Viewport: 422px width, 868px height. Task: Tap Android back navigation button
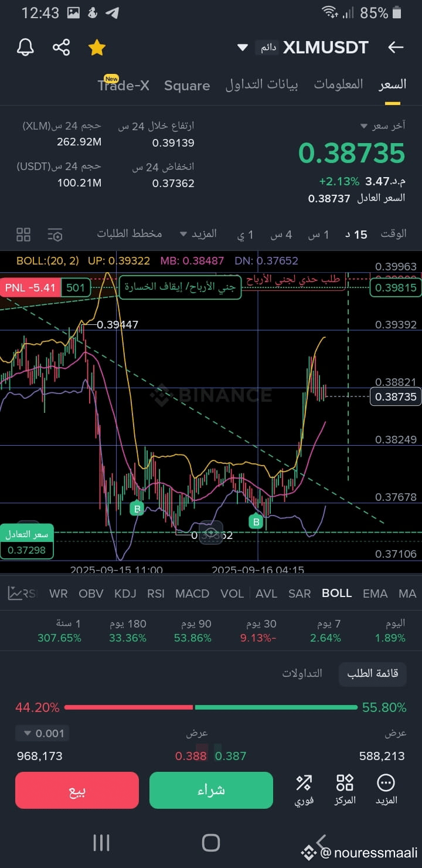pyautogui.click(x=320, y=842)
